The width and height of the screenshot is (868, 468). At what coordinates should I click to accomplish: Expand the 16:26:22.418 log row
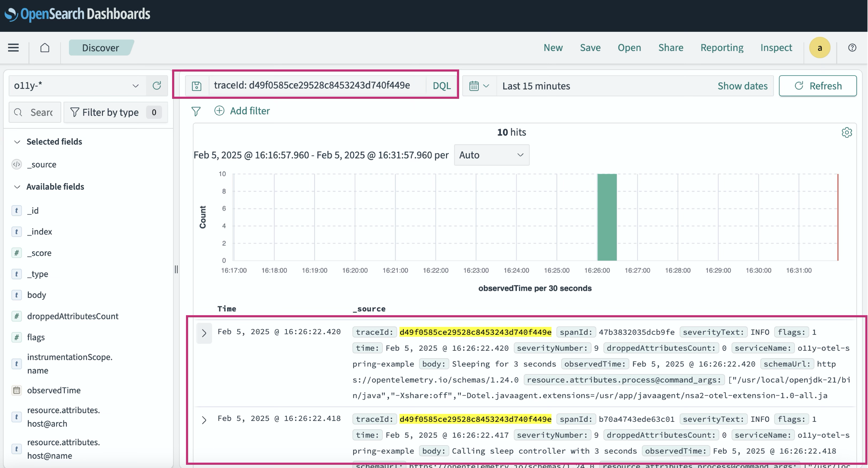click(204, 420)
